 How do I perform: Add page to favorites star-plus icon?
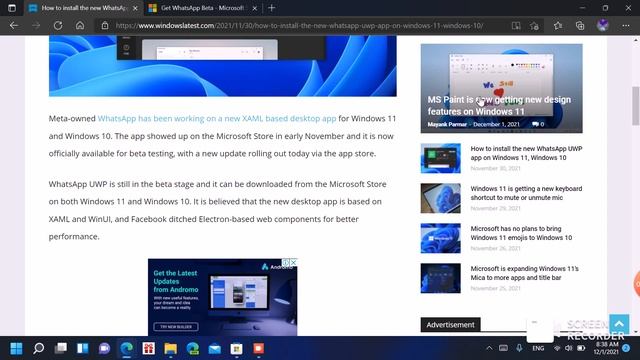pos(534,26)
